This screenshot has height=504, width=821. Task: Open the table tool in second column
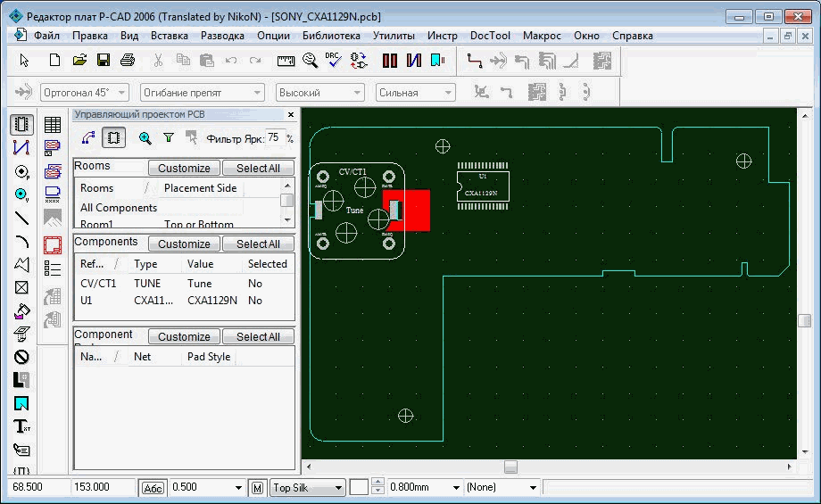(x=53, y=125)
